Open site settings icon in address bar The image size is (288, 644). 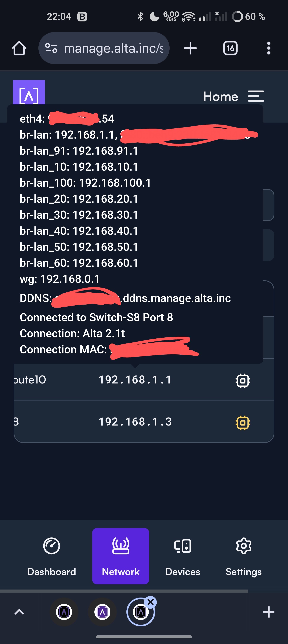pos(51,48)
